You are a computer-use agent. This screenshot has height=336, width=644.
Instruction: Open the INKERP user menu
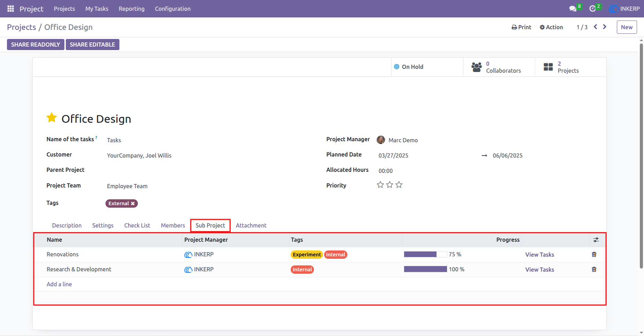pyautogui.click(x=625, y=9)
